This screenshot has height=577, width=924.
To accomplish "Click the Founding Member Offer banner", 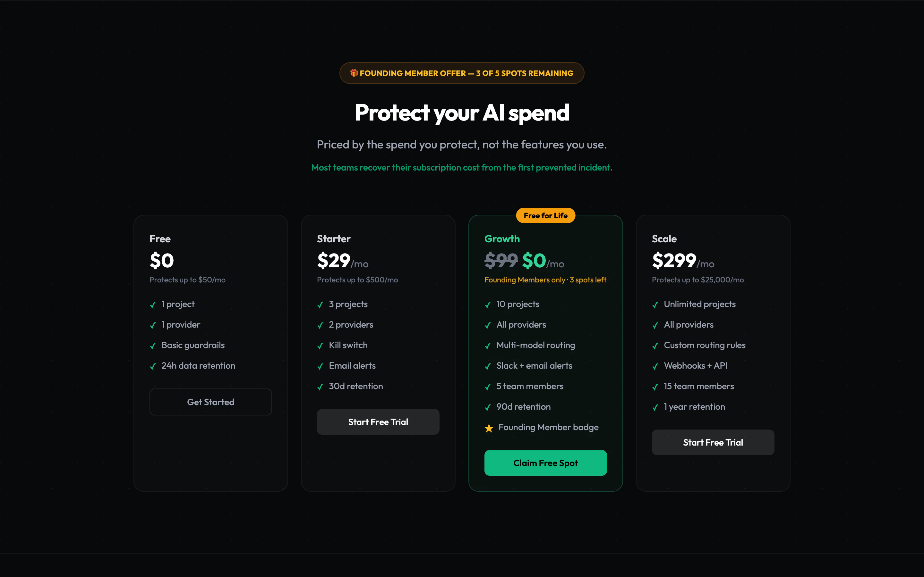I will coord(462,73).
